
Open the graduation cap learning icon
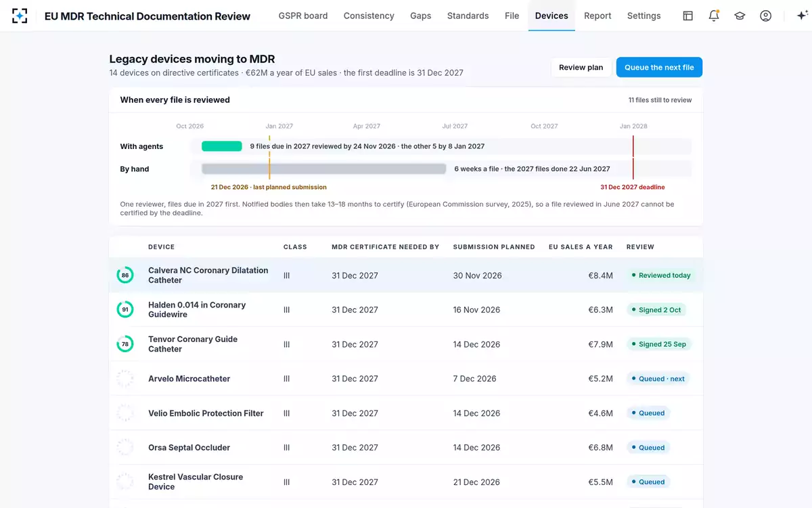click(x=740, y=16)
